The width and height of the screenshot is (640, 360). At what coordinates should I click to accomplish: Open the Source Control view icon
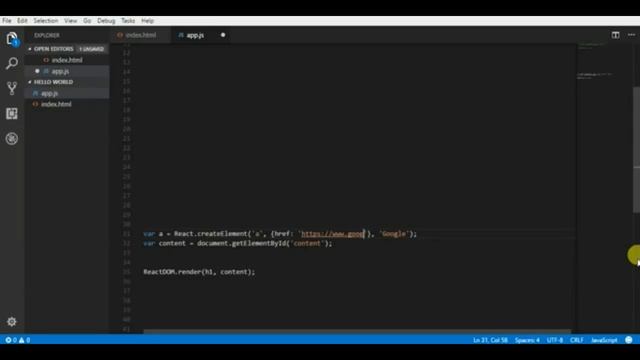coord(12,88)
